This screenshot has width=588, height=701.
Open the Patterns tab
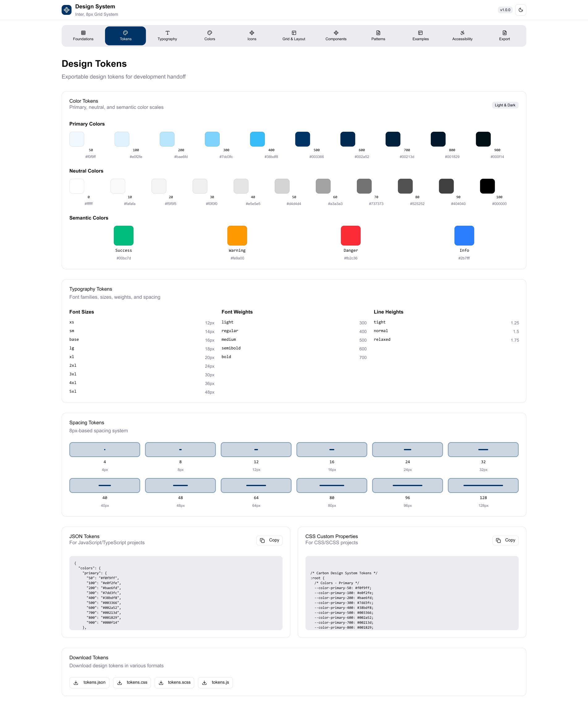378,36
